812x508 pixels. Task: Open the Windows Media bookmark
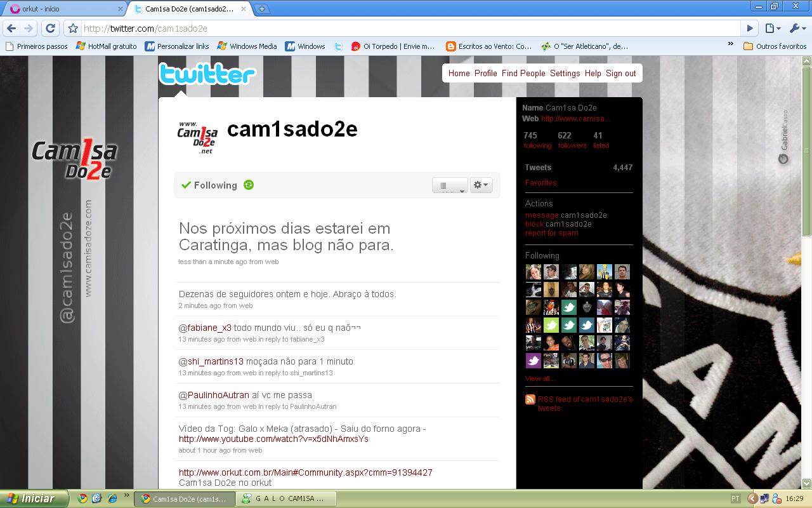coord(247,46)
